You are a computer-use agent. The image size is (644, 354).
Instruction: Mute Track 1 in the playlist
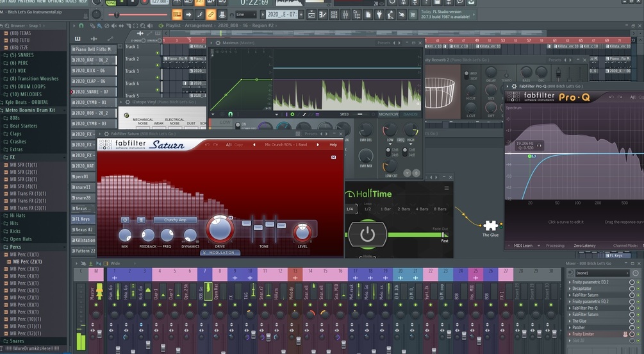pos(157,53)
